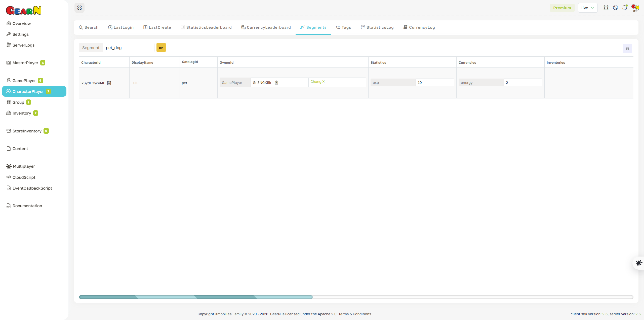This screenshot has height=320, width=644.
Task: Toggle the table layout view icon
Action: point(627,48)
